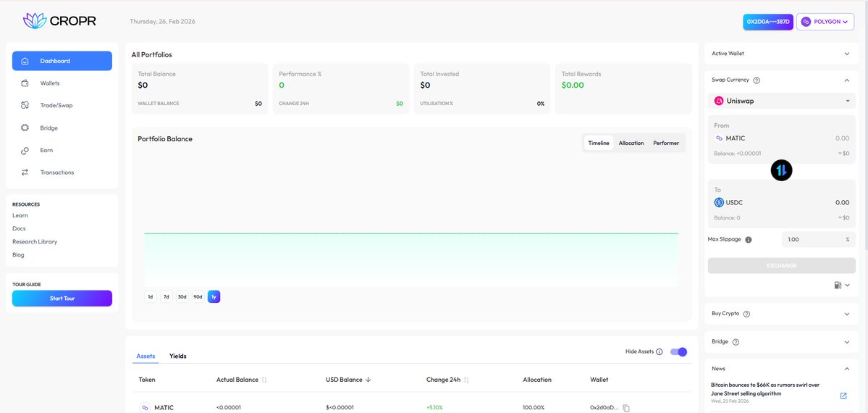Click the CROPR lotus logo
This screenshot has width=868, height=413.
pyautogui.click(x=34, y=21)
